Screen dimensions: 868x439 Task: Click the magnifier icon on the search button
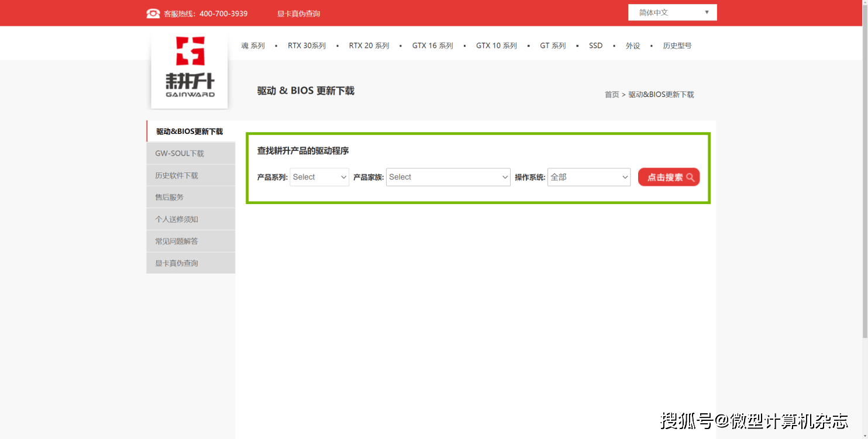coord(690,177)
